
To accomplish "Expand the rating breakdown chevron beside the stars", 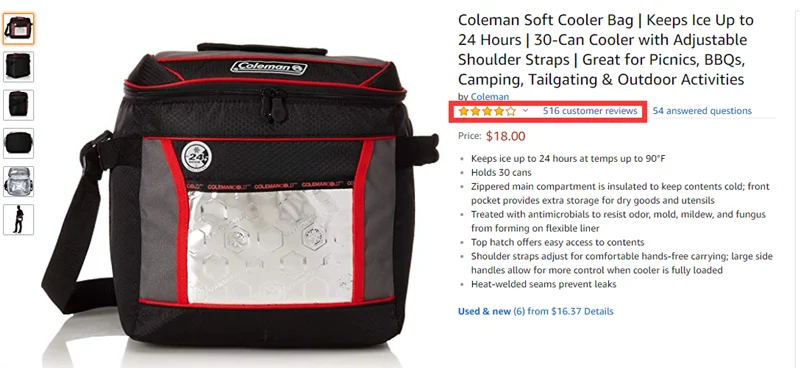I will click(526, 111).
